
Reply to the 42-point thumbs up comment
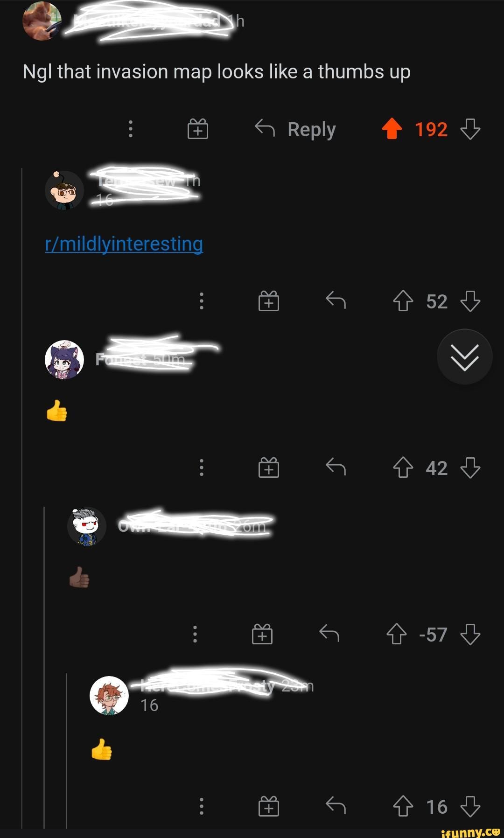pyautogui.click(x=336, y=467)
